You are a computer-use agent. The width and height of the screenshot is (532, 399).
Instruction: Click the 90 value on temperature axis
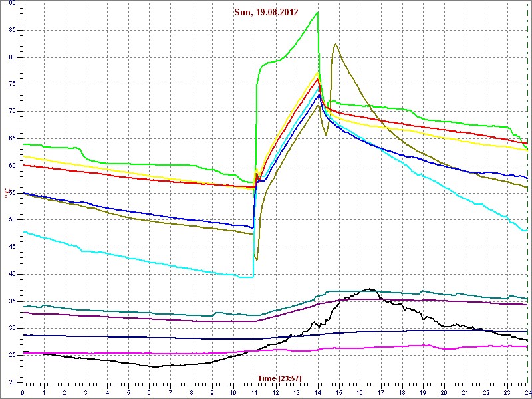point(12,3)
